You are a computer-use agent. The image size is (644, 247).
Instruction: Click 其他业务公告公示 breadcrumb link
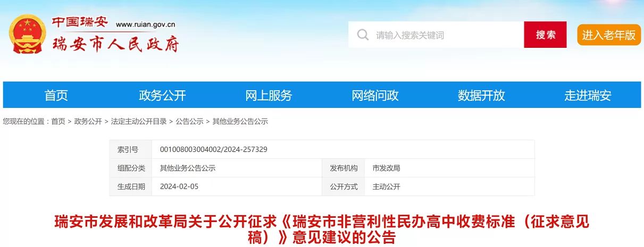pos(240,122)
